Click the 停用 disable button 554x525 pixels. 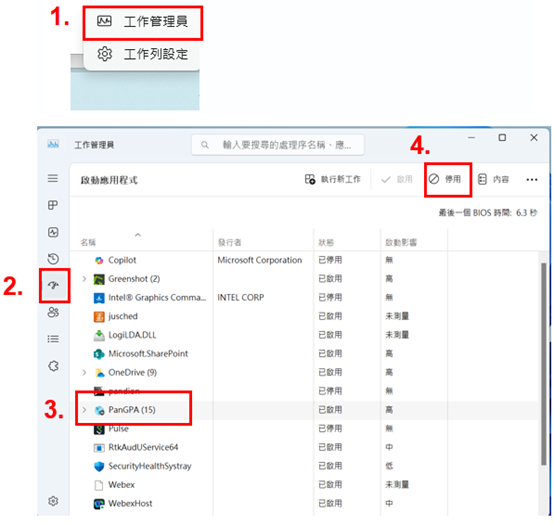point(445,179)
